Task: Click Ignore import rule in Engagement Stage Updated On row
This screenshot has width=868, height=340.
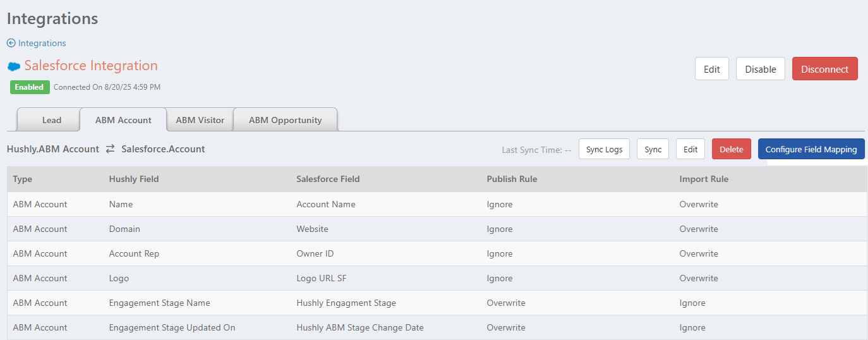Action: 692,327
